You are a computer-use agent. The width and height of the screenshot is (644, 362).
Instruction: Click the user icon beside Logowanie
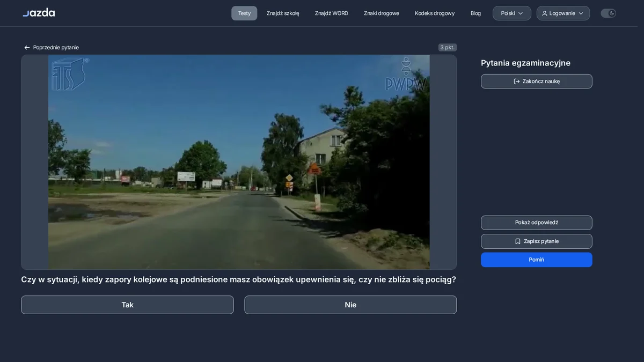coord(545,13)
